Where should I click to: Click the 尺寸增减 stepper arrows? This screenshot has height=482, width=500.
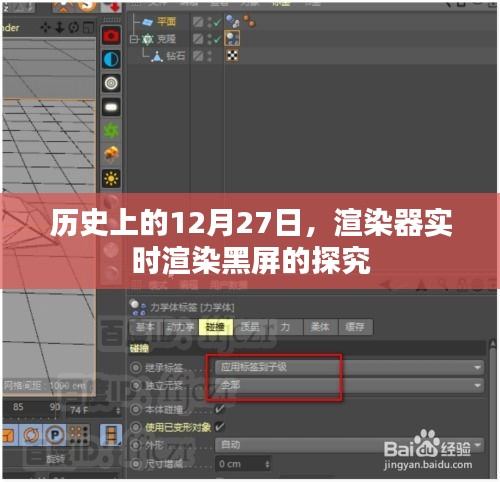(x=267, y=464)
